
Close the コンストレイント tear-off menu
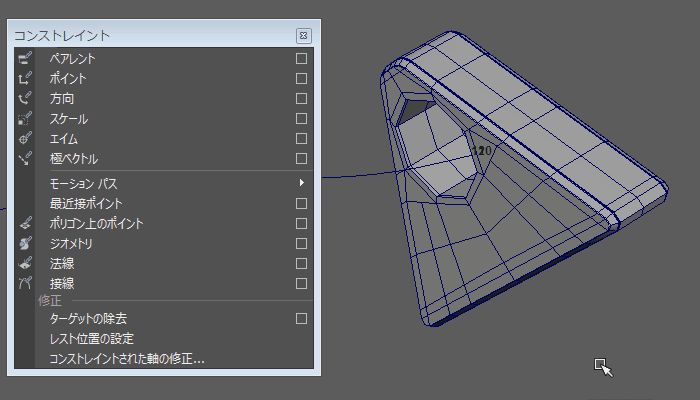click(304, 36)
